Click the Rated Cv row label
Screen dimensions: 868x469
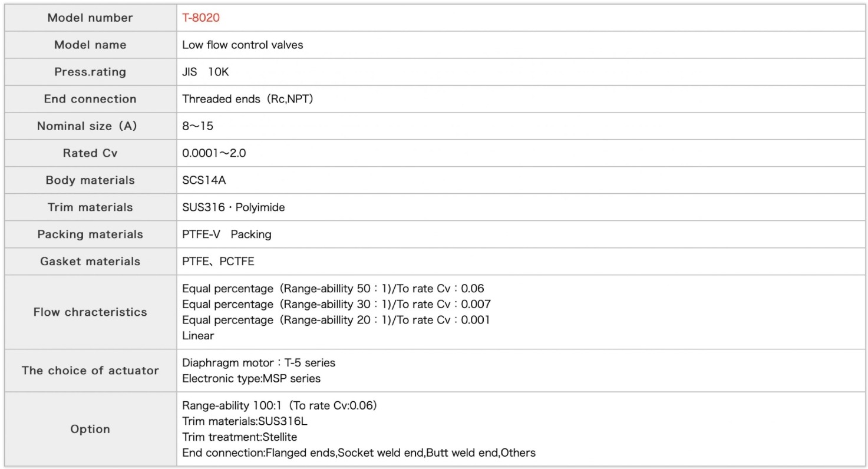coord(90,153)
